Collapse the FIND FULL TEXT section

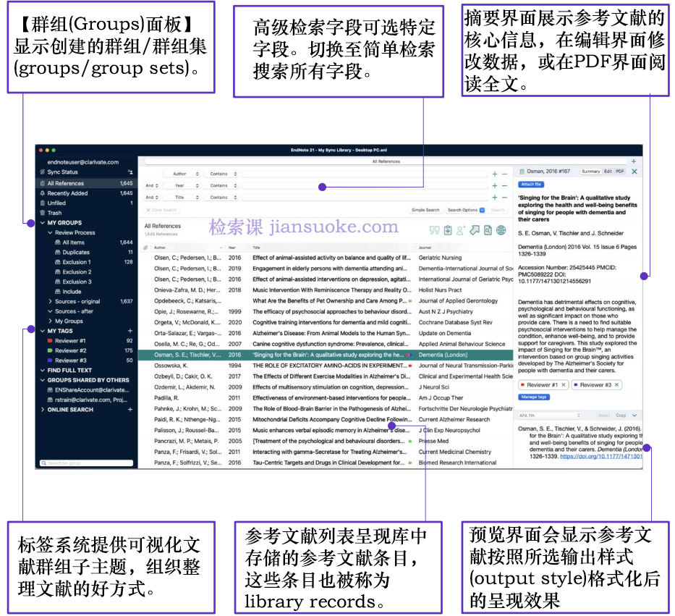click(x=43, y=371)
